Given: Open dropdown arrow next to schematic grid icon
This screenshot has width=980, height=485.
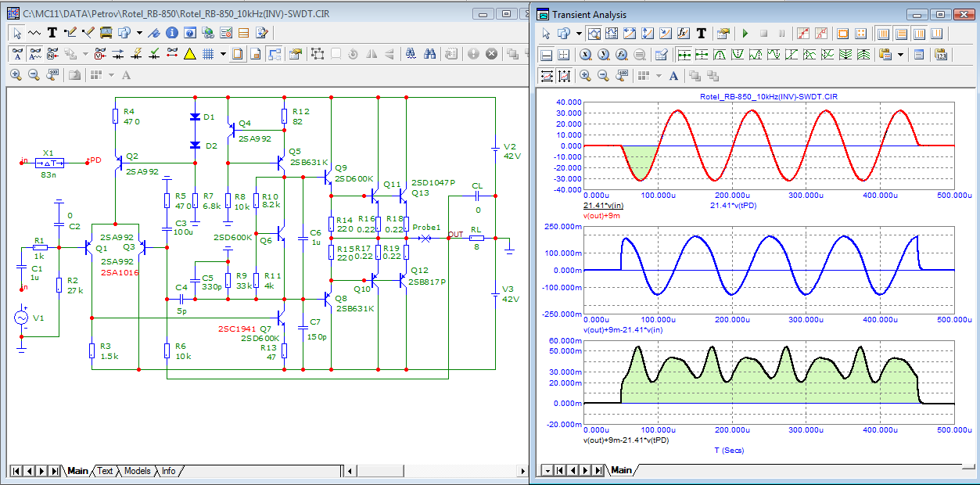Looking at the screenshot, I should coord(223,54).
